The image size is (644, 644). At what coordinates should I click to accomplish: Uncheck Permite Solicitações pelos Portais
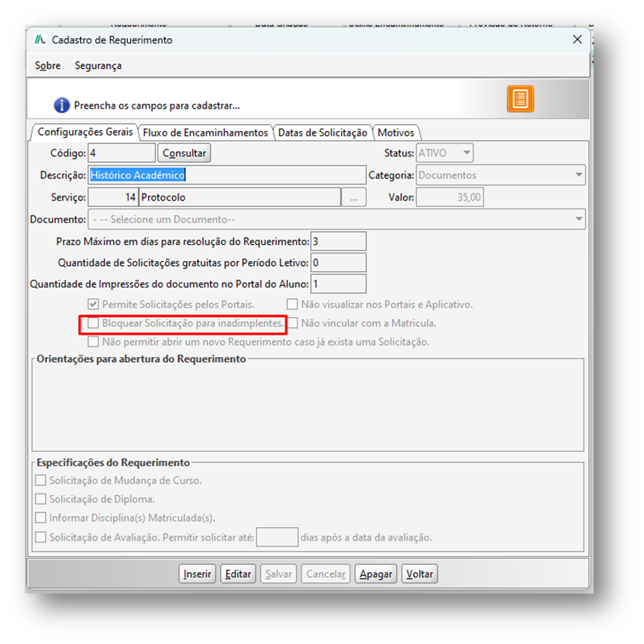[93, 305]
